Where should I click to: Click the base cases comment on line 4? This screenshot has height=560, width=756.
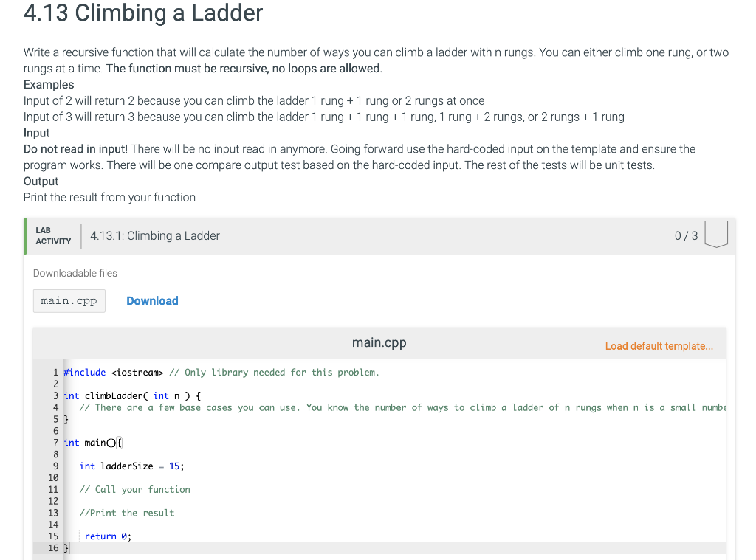click(295, 407)
